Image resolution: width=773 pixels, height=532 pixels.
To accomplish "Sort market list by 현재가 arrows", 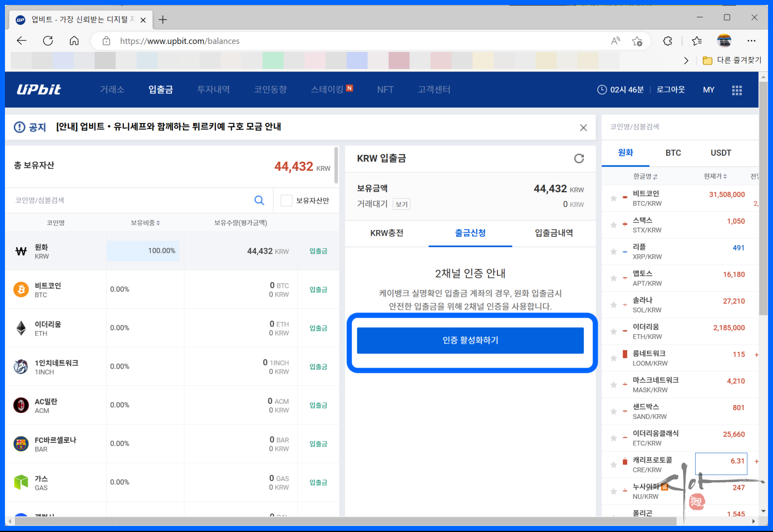I will (725, 176).
